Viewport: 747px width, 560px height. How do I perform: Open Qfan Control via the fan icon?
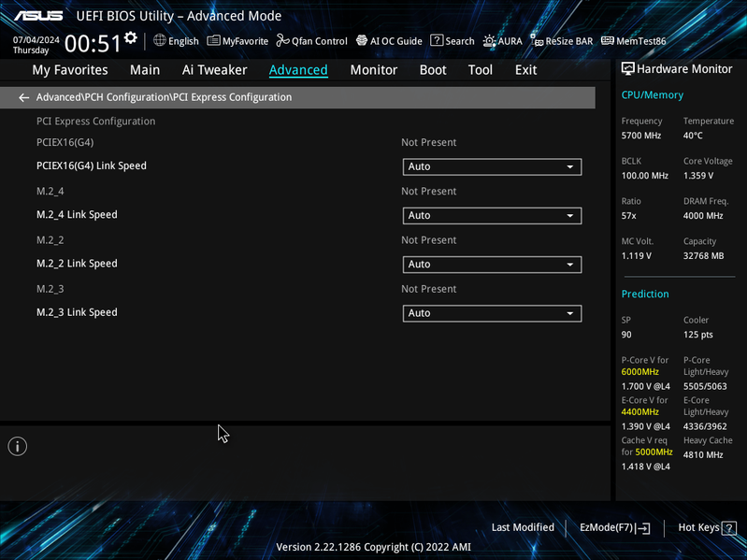(282, 41)
